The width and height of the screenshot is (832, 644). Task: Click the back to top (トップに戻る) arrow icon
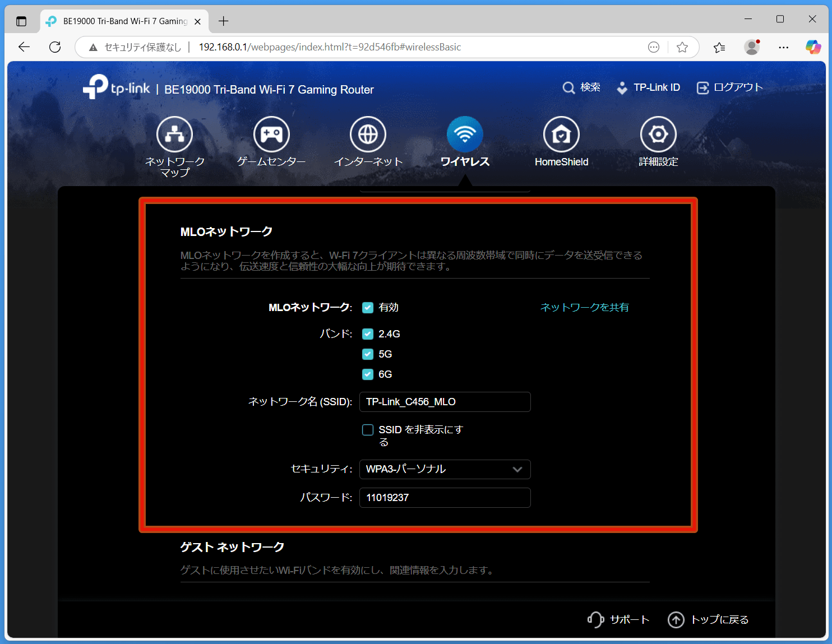[x=676, y=619]
